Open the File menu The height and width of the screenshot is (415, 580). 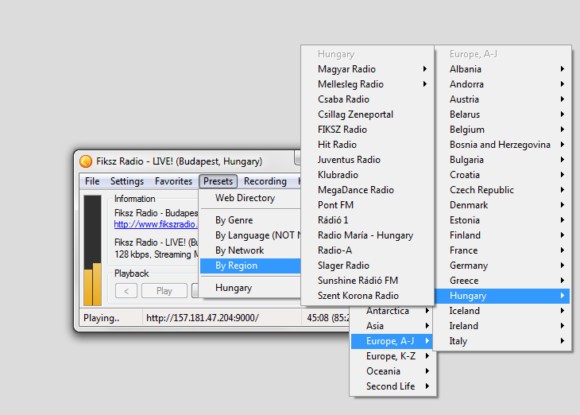tap(92, 181)
